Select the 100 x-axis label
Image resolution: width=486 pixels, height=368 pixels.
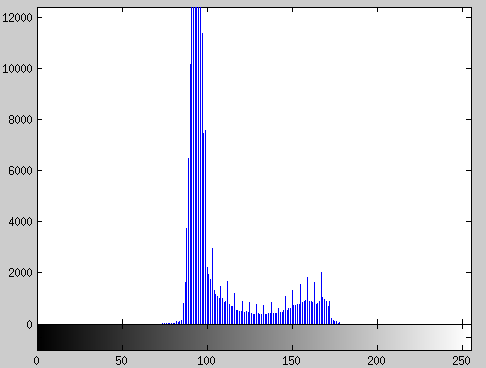(x=207, y=361)
